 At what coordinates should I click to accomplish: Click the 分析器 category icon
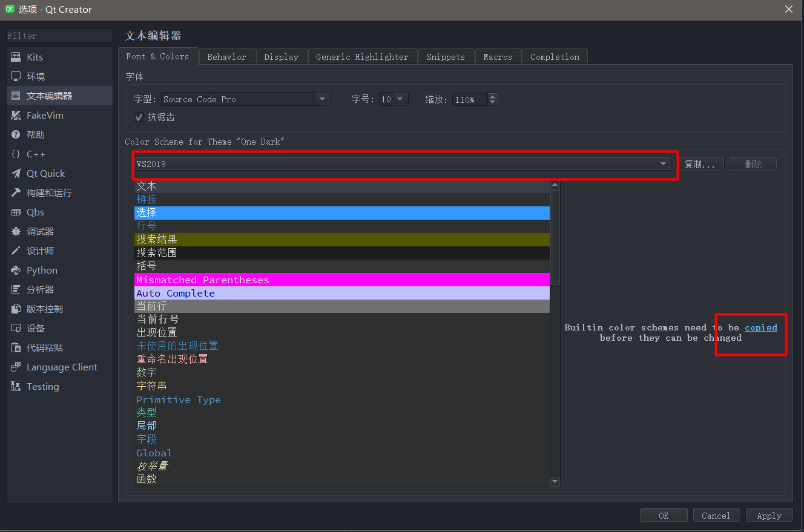16,289
